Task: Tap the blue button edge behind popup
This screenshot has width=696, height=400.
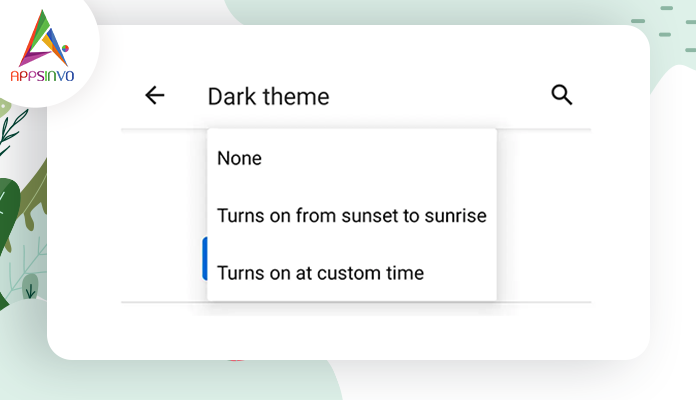Action: tap(205, 259)
